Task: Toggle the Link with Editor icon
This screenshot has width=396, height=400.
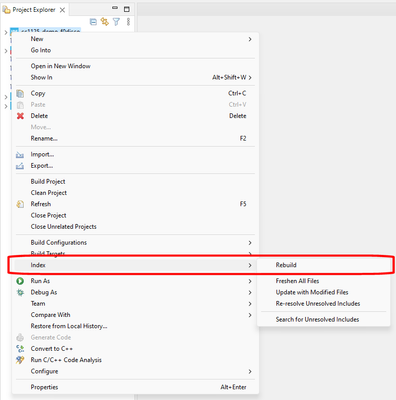Action: 105,22
